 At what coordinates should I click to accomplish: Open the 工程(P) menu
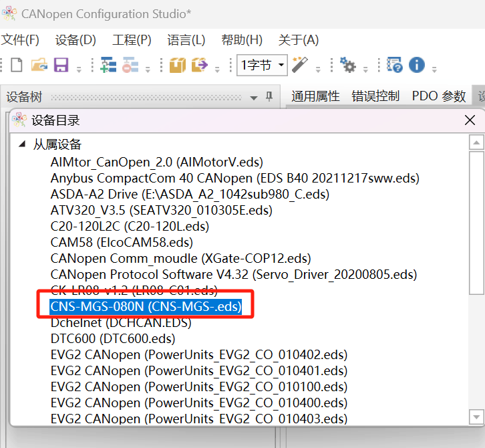[132, 39]
